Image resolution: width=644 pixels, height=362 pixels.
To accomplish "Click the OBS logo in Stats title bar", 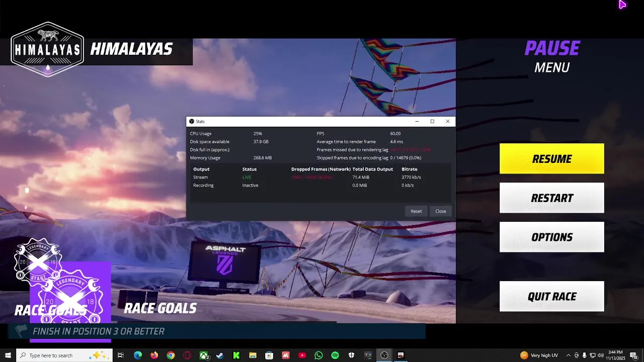I will click(x=192, y=122).
